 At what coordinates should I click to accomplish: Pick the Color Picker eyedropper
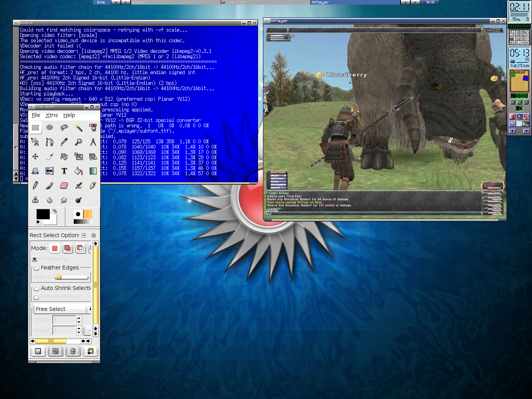pos(64,142)
